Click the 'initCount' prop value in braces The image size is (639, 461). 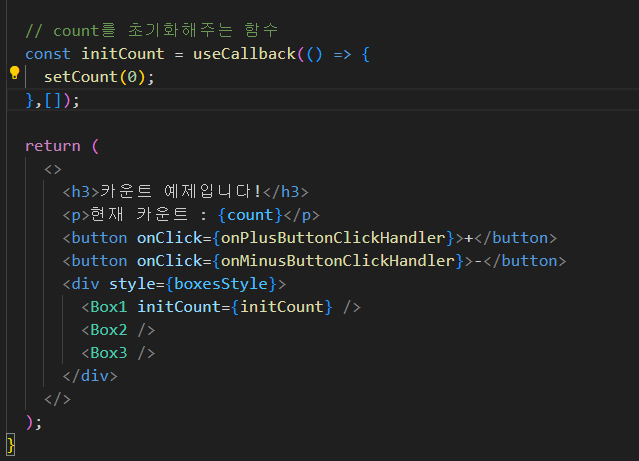[282, 307]
